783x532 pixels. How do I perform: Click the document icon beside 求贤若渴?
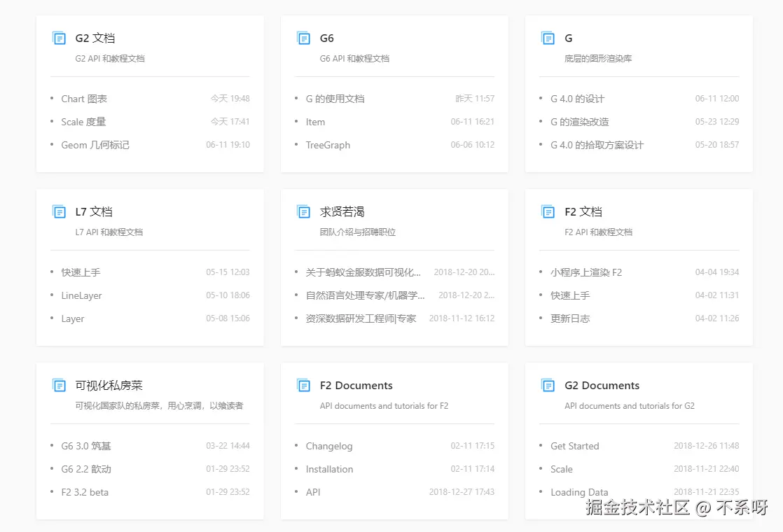tap(304, 211)
